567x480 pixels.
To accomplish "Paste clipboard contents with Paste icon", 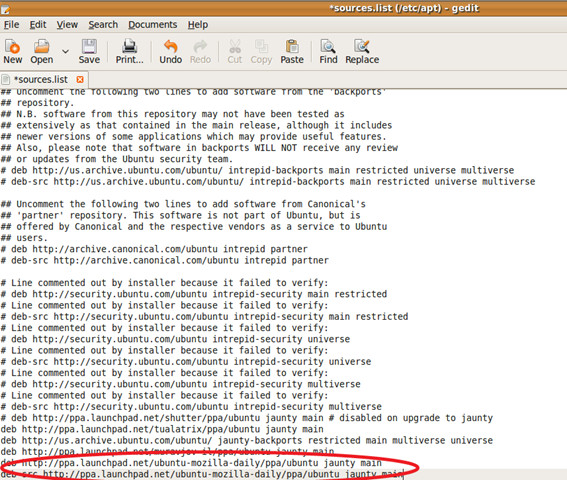I will 292,51.
